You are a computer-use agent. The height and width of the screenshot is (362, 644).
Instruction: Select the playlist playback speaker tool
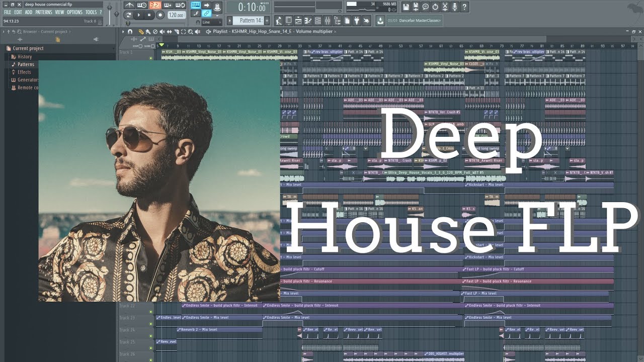click(198, 32)
